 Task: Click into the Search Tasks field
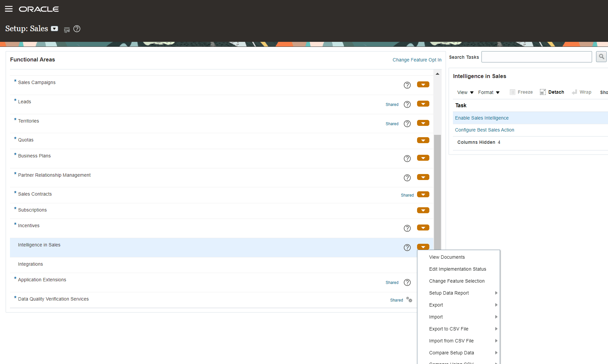coord(537,57)
